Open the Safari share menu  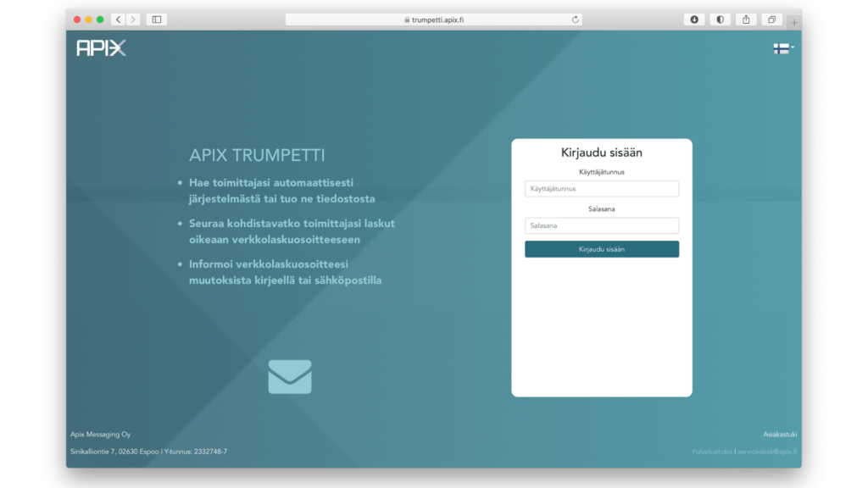pos(746,19)
